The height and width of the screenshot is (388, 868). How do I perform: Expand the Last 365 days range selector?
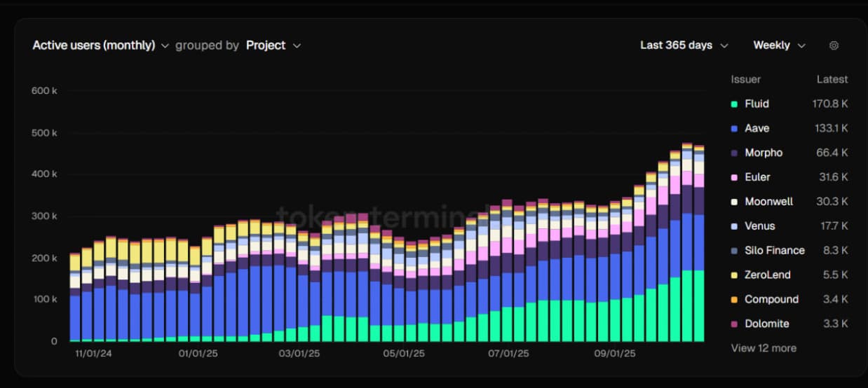click(684, 46)
